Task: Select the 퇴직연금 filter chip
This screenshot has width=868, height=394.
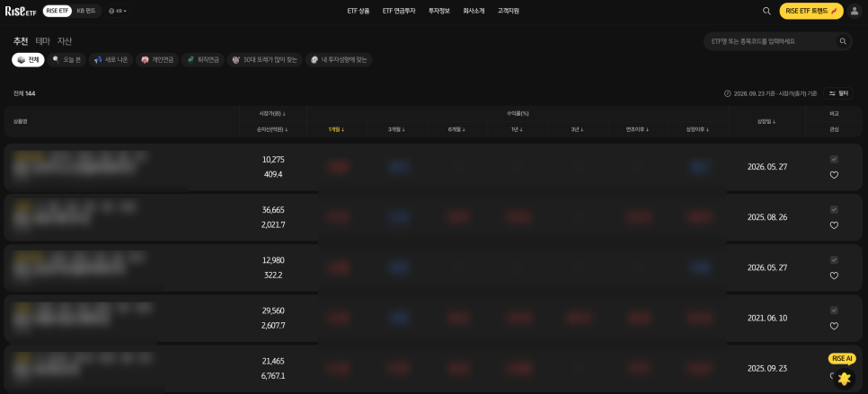Action: pos(202,59)
